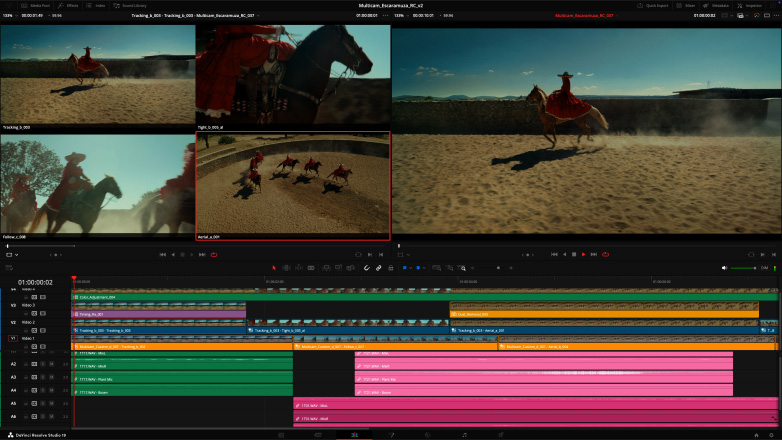The image size is (782, 440).
Task: Open the source viewer mode dropdown
Action: [x=12, y=255]
